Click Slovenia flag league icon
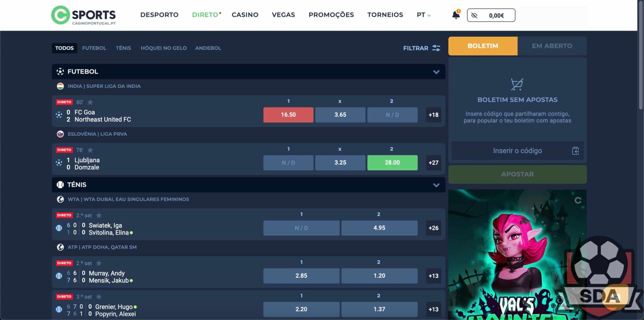 coord(60,134)
